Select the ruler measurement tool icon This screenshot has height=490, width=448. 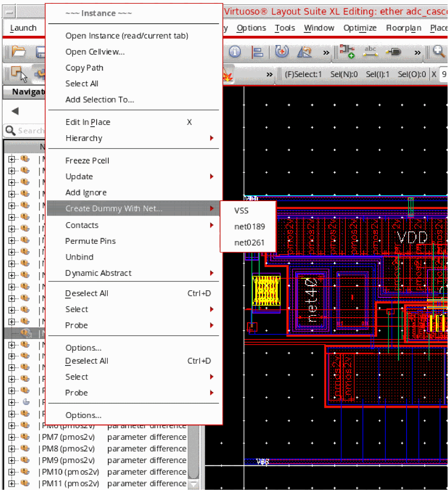pyautogui.click(x=304, y=52)
